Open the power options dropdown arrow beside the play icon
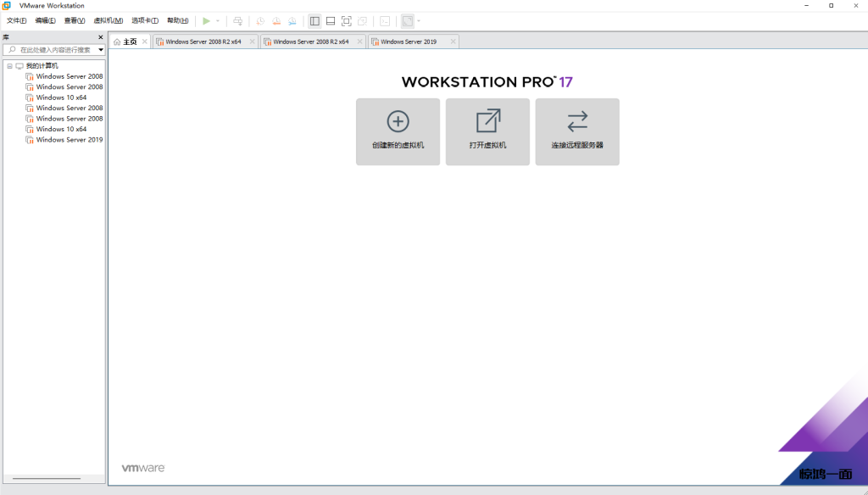The width and height of the screenshot is (868, 495). pos(218,21)
